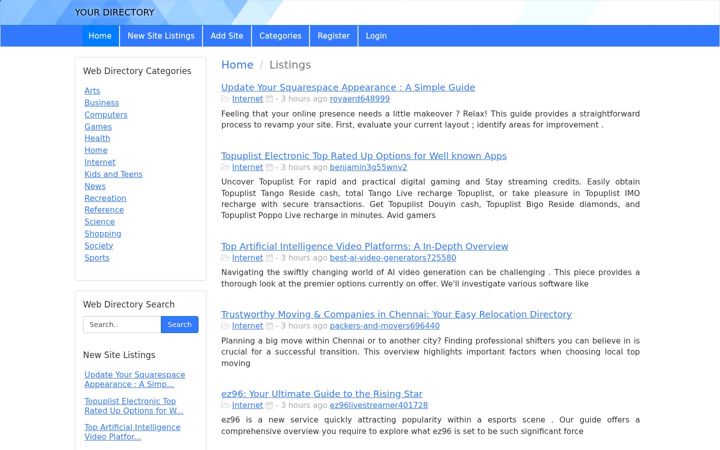The height and width of the screenshot is (450, 720).
Task: Click the packers-and-movers696440 user link
Action: point(385,326)
